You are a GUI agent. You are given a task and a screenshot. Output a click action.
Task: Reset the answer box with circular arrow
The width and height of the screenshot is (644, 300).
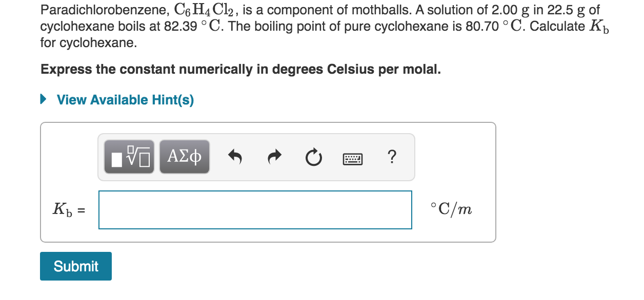[x=313, y=158]
